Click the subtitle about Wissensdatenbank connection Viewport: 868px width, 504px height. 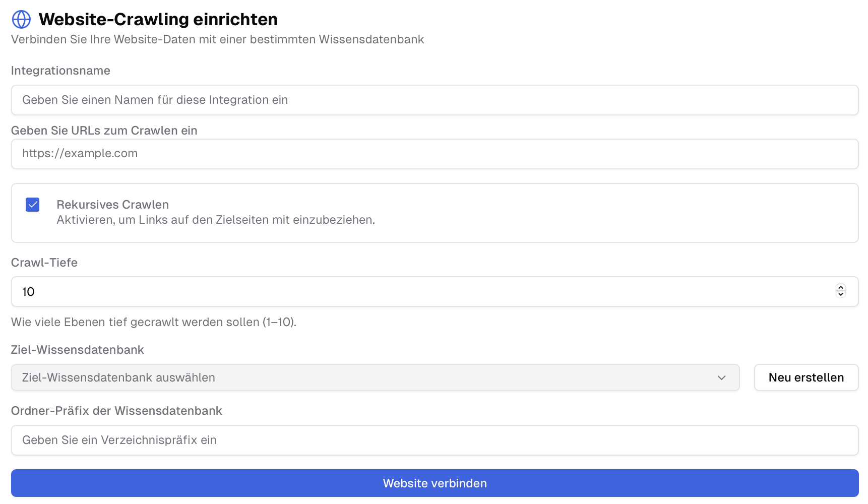(x=218, y=39)
